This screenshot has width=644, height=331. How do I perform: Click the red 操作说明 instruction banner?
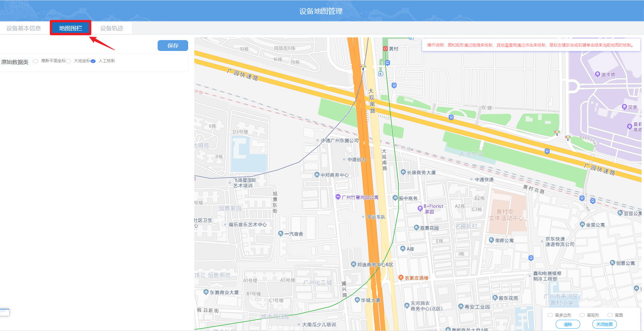tap(531, 45)
